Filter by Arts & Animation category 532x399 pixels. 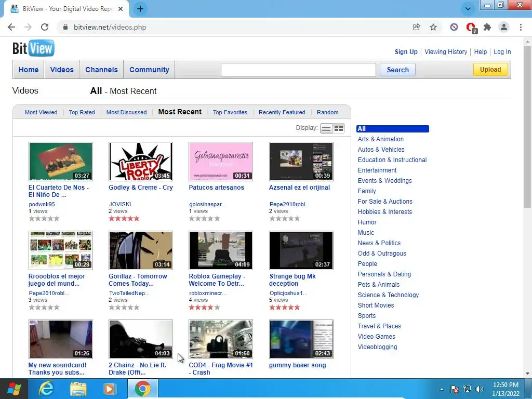[381, 139]
